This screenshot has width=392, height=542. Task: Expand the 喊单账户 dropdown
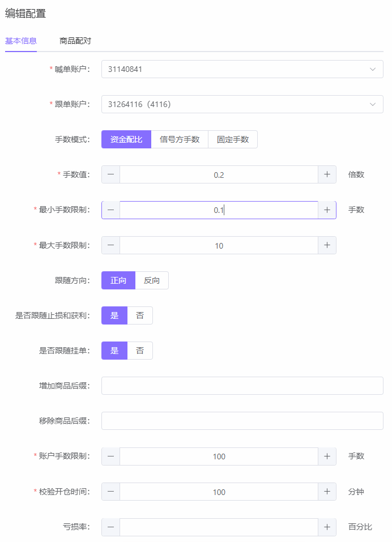[372, 69]
